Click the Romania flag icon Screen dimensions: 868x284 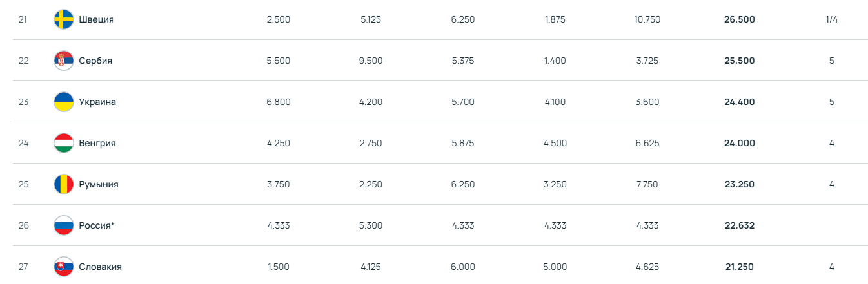point(64,184)
